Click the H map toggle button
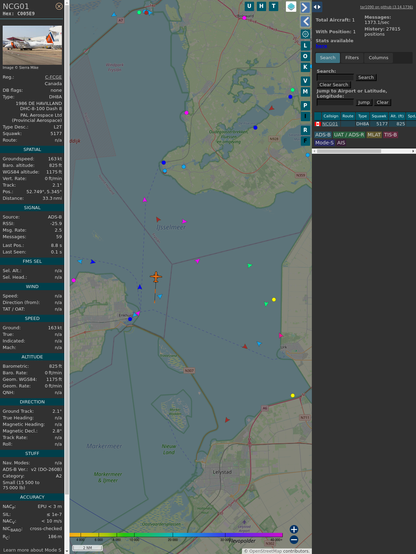 click(x=262, y=6)
